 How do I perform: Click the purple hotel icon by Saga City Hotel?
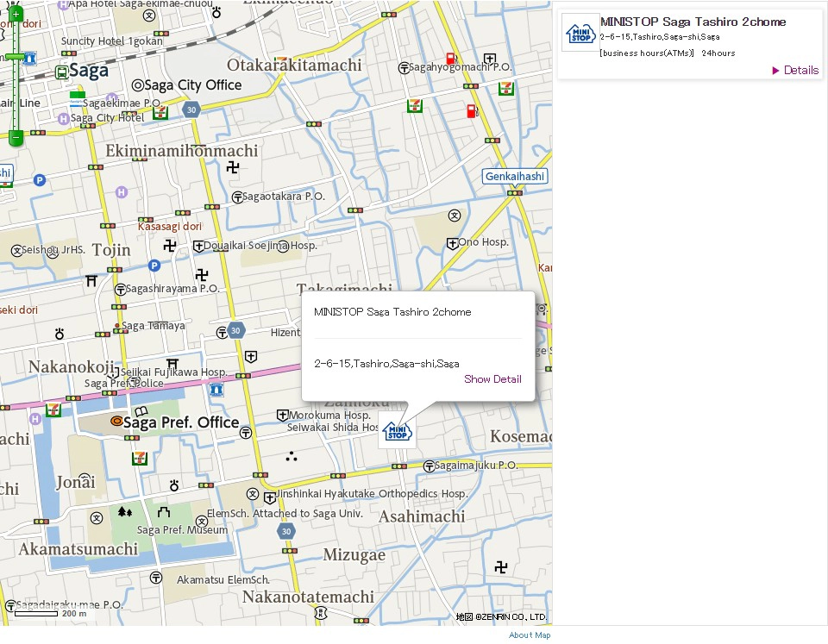[x=63, y=119]
